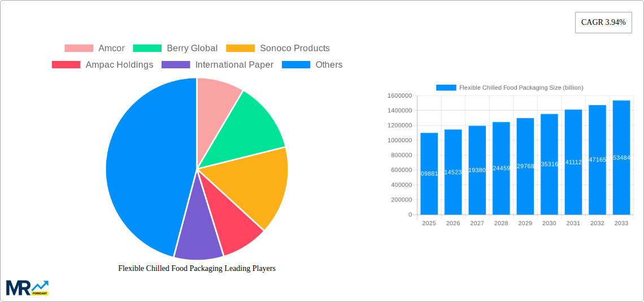Click the Amcor pink legend swatch
The height and width of the screenshot is (302, 644).
point(79,49)
